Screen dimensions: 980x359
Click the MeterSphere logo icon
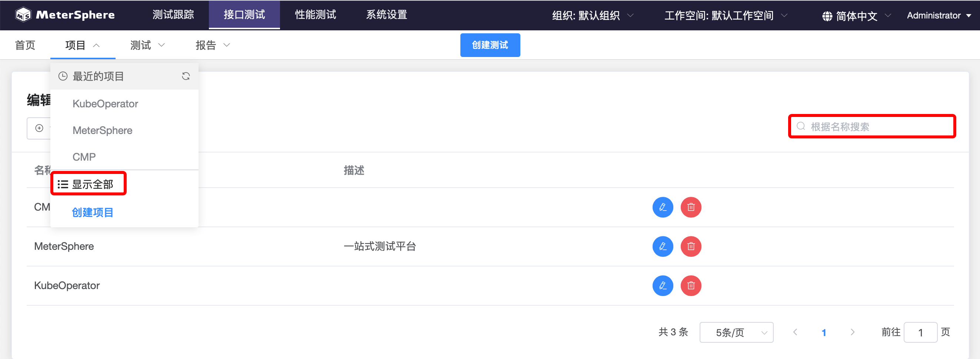(x=23, y=15)
